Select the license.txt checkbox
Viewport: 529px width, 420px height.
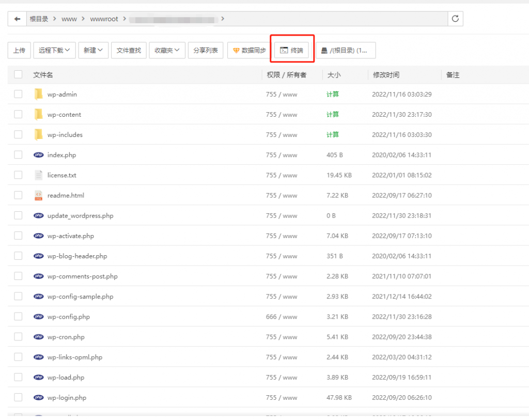[18, 175]
